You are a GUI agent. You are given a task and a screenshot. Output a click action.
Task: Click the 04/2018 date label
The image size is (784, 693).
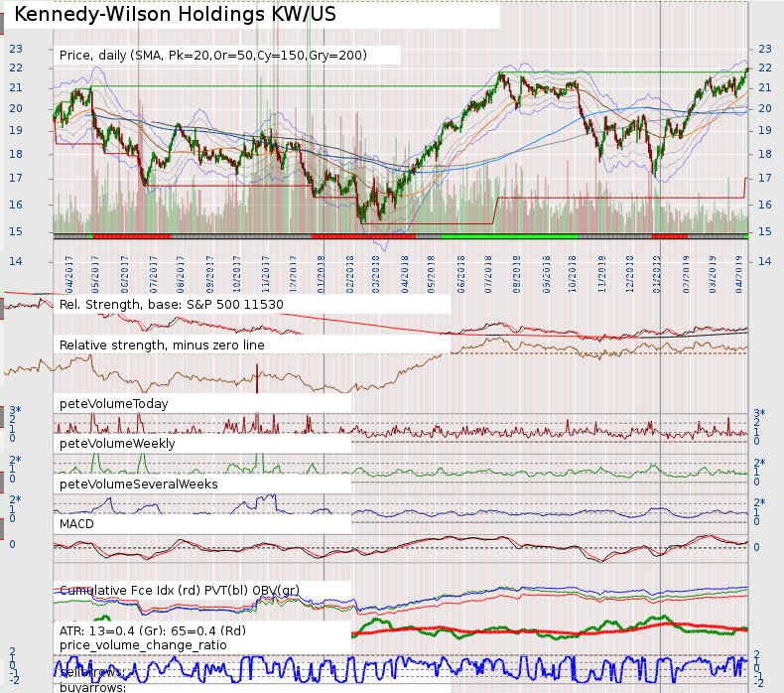[x=405, y=274]
